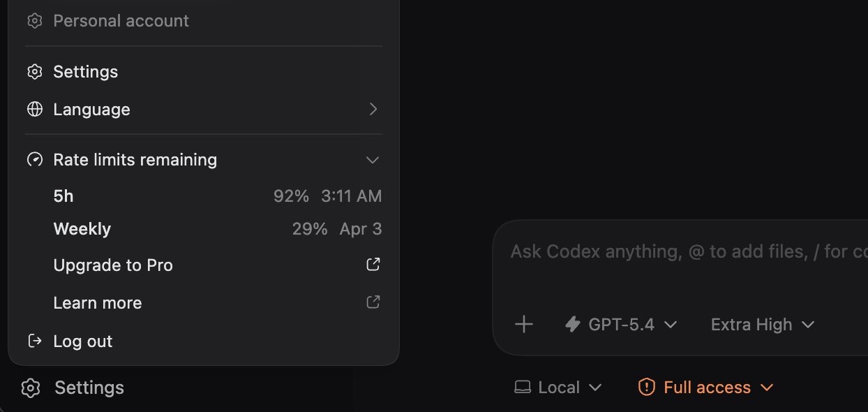Click the plus icon to add attachments
The width and height of the screenshot is (868, 412).
point(523,324)
